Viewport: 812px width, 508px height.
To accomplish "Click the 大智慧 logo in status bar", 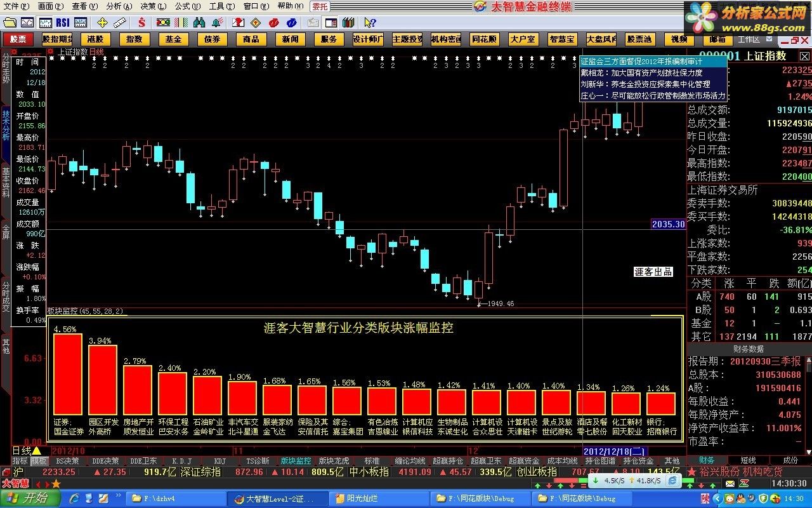I will 14,484.
